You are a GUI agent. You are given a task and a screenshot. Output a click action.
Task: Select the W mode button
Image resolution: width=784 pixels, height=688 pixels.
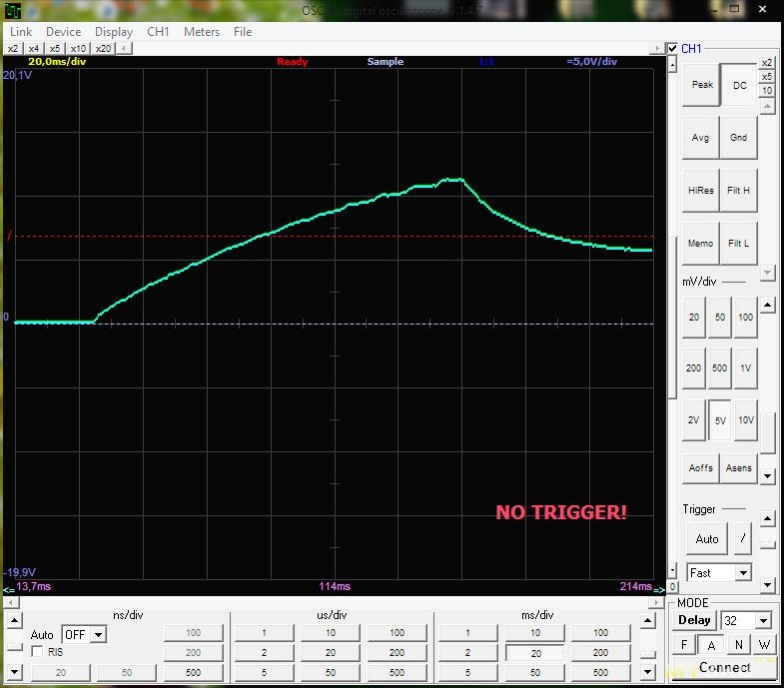764,645
